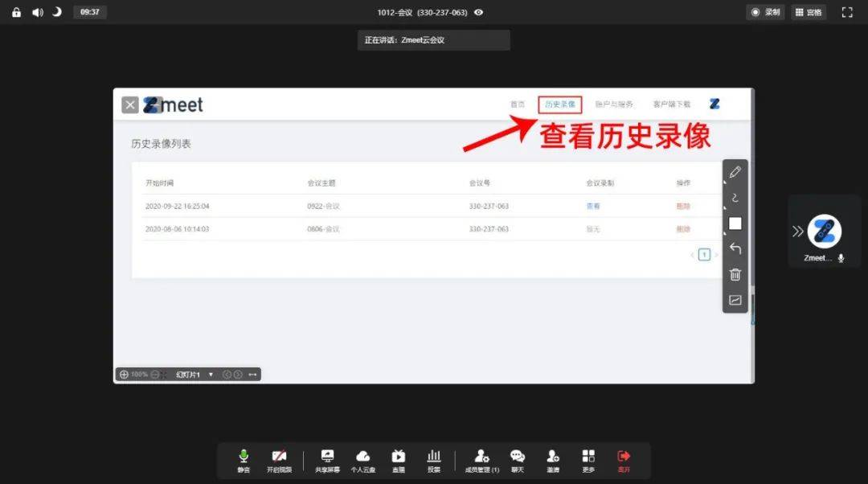Image resolution: width=868 pixels, height=484 pixels.
Task: Start screen sharing with 共享屏幕
Action: pyautogui.click(x=327, y=461)
